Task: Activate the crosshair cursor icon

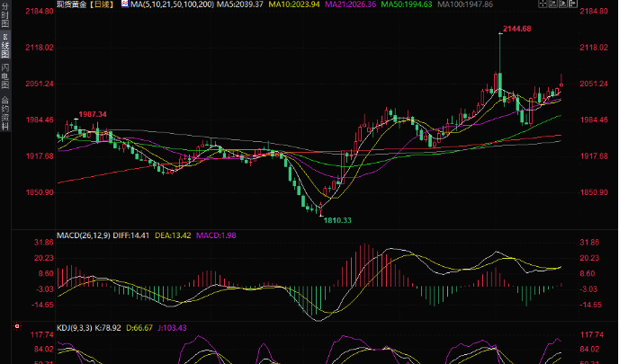Action: [543, 4]
